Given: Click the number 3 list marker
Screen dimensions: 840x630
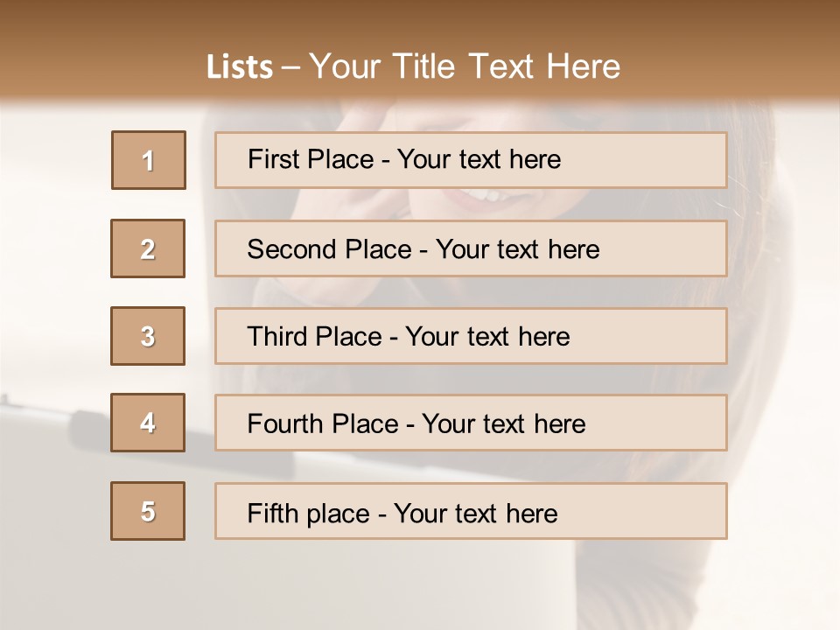Looking at the screenshot, I should 148,336.
